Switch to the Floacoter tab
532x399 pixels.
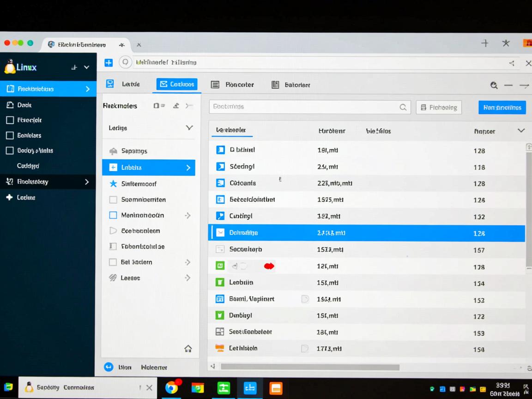click(232, 85)
